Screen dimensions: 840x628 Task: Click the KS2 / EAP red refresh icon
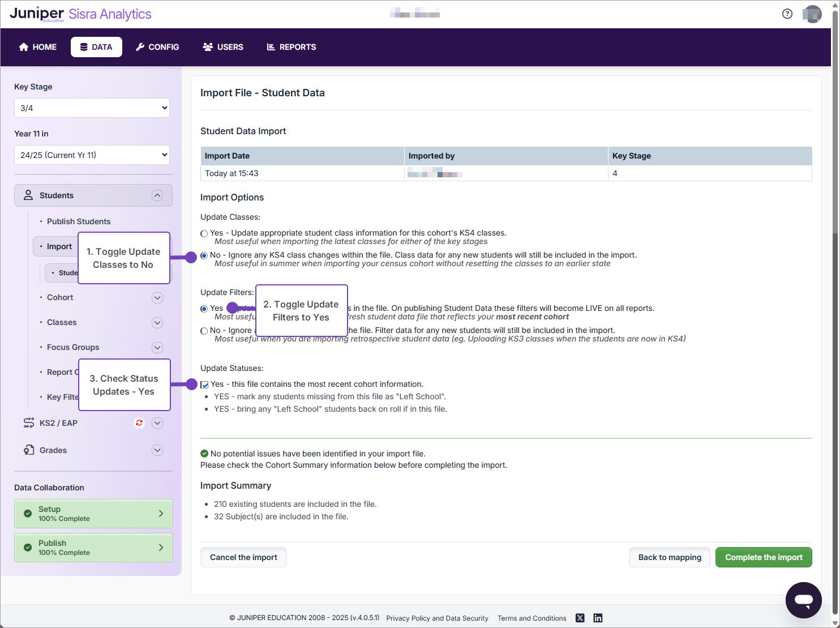click(139, 423)
